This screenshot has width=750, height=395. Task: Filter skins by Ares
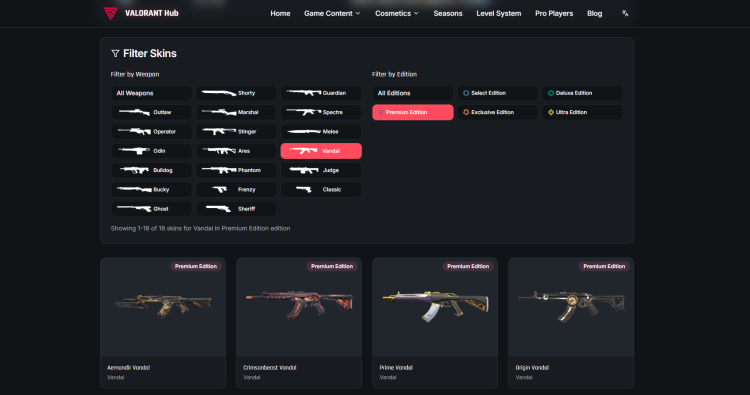click(236, 151)
